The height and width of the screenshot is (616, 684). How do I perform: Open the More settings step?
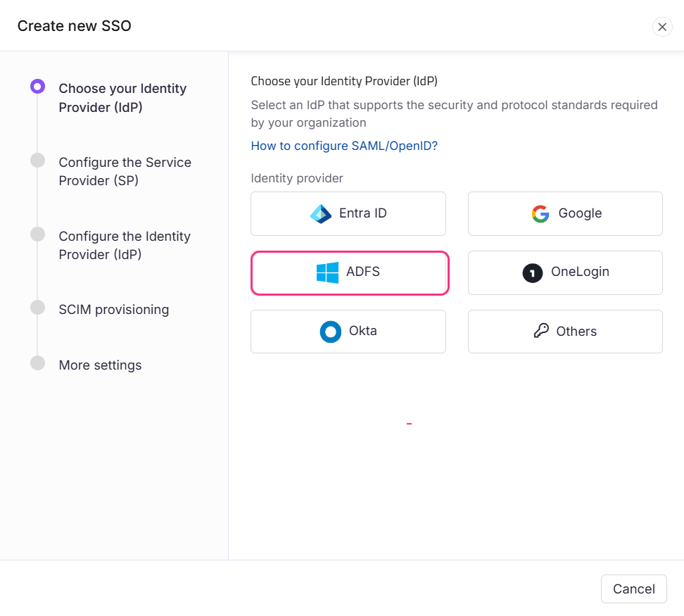[x=101, y=365]
